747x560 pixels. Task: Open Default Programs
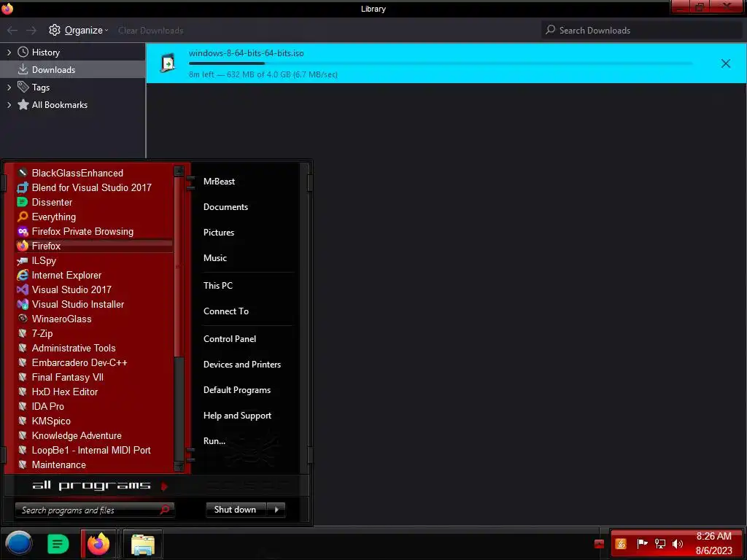(237, 390)
